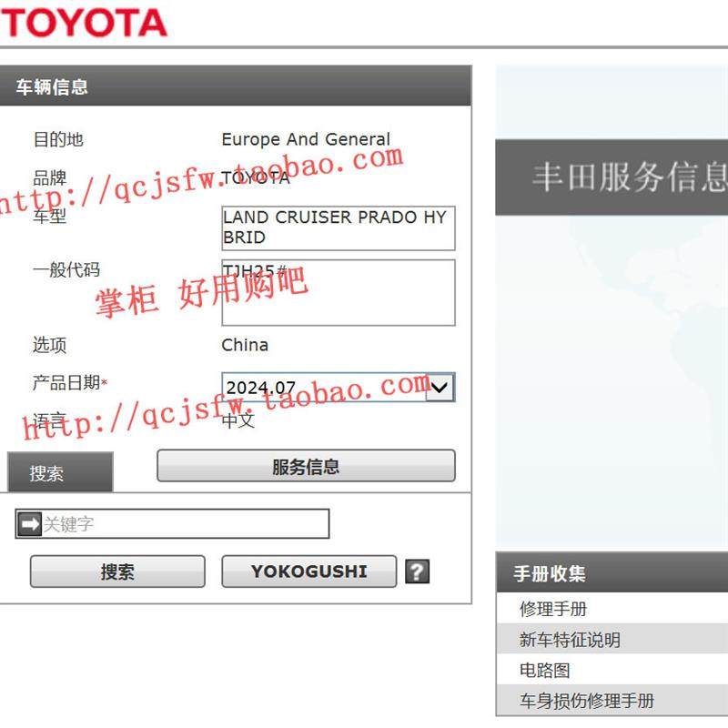The image size is (728, 728).
Task: Switch to the 搜索 tab
Action: coord(60,472)
